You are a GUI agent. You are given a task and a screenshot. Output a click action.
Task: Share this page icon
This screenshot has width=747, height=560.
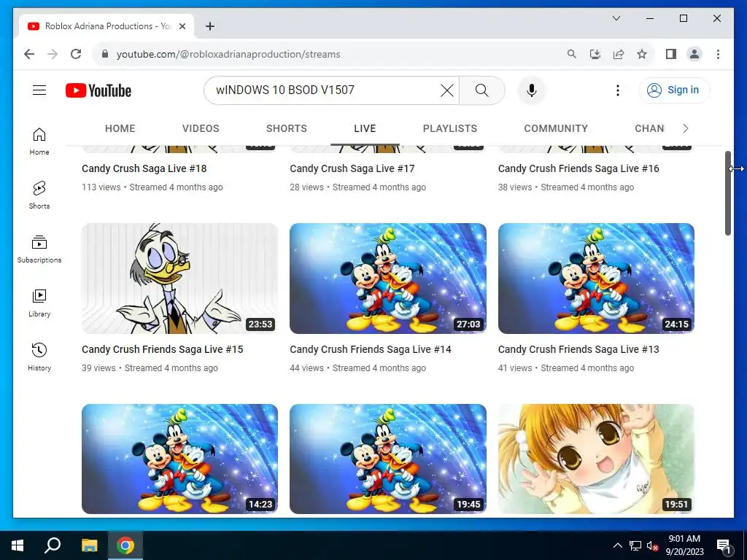pyautogui.click(x=619, y=54)
